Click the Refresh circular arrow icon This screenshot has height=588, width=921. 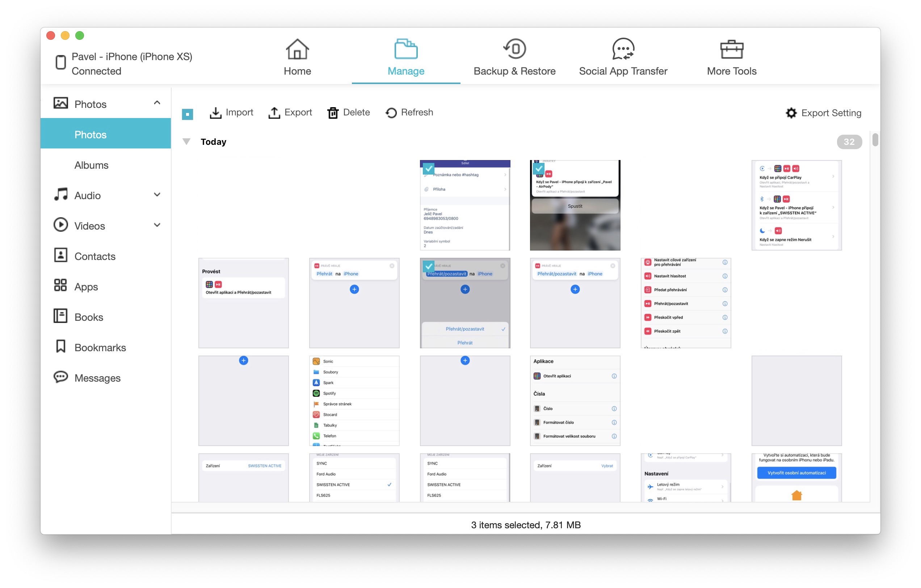coord(391,113)
